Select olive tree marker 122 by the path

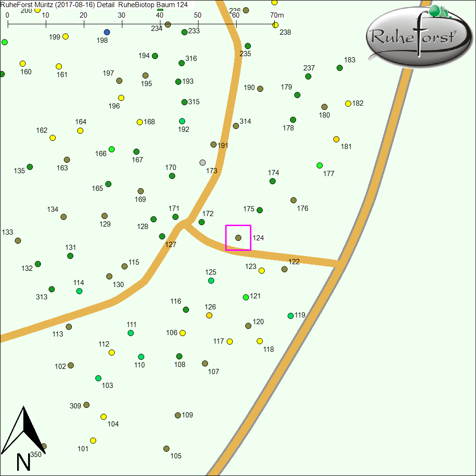284,269
